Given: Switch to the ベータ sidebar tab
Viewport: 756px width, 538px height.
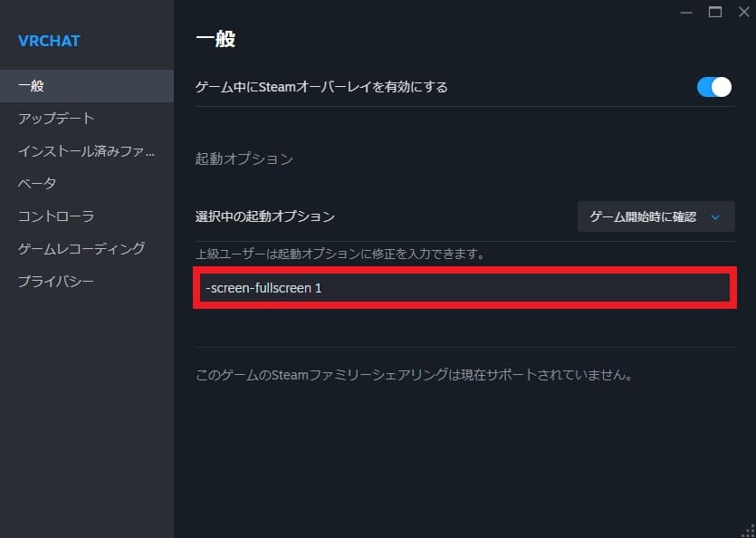Looking at the screenshot, I should coord(87,183).
